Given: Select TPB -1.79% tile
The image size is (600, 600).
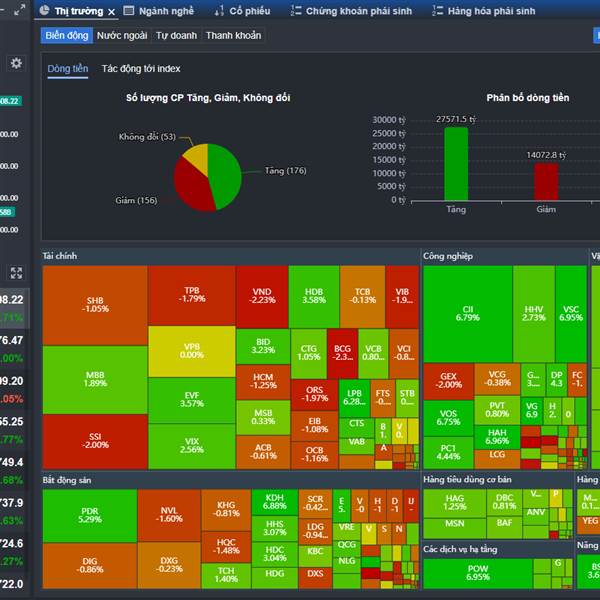Looking at the screenshot, I should click(192, 295).
